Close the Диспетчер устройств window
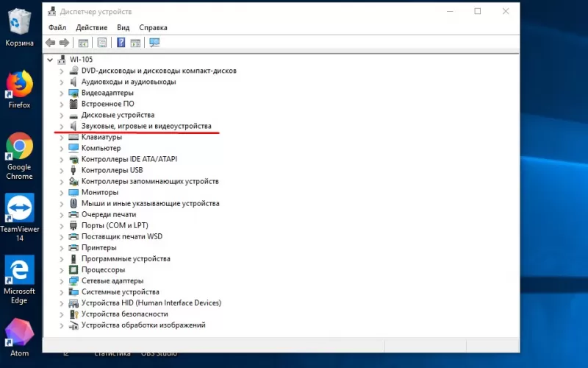The image size is (588, 368). click(x=506, y=11)
